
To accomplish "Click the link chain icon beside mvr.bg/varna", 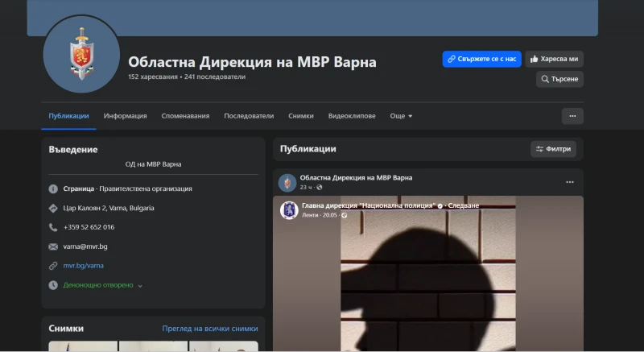I will 53,266.
